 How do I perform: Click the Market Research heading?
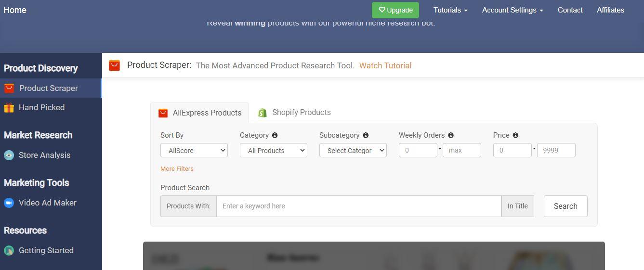[38, 135]
